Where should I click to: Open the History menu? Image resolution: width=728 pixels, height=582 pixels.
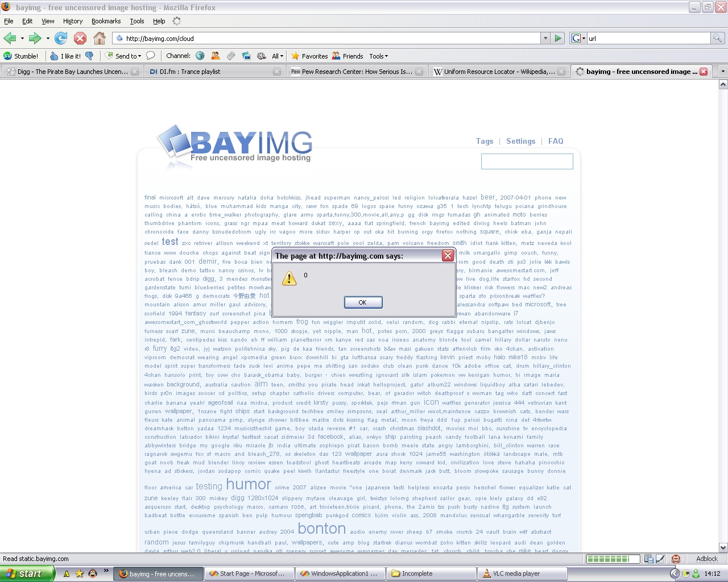(x=73, y=21)
